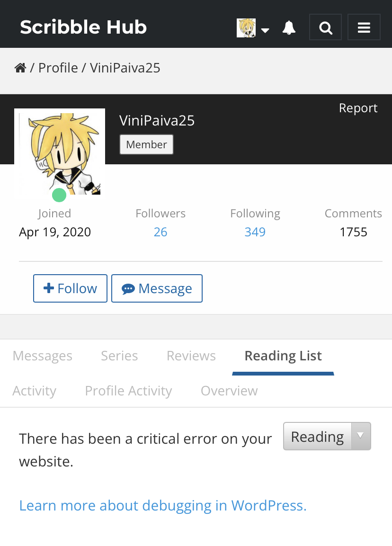
Task: Open the Reading list filter dropdown
Action: click(x=327, y=436)
